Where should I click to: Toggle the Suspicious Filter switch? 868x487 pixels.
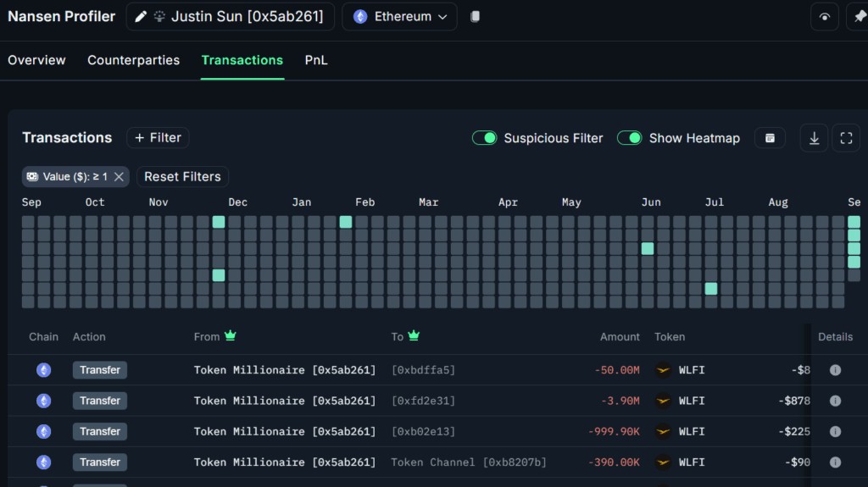[484, 138]
